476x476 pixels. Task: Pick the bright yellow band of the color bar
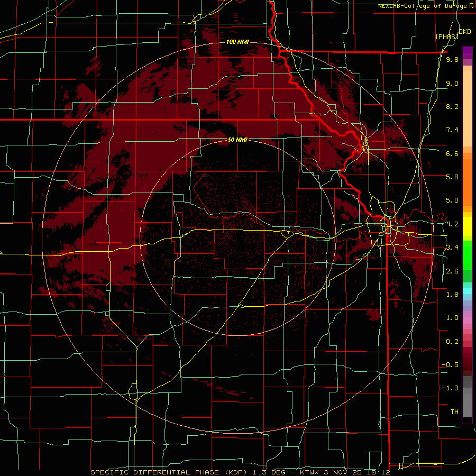tap(467, 226)
